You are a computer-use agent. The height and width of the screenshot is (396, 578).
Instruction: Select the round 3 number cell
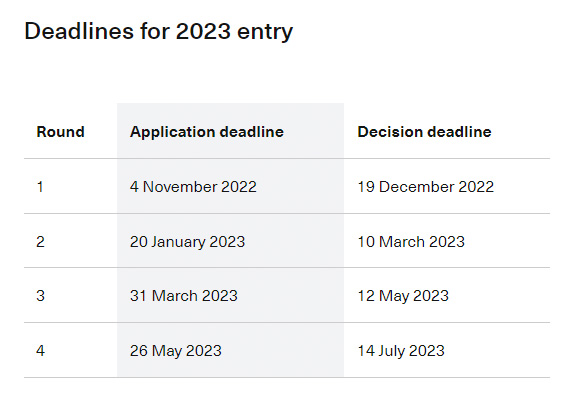point(41,296)
